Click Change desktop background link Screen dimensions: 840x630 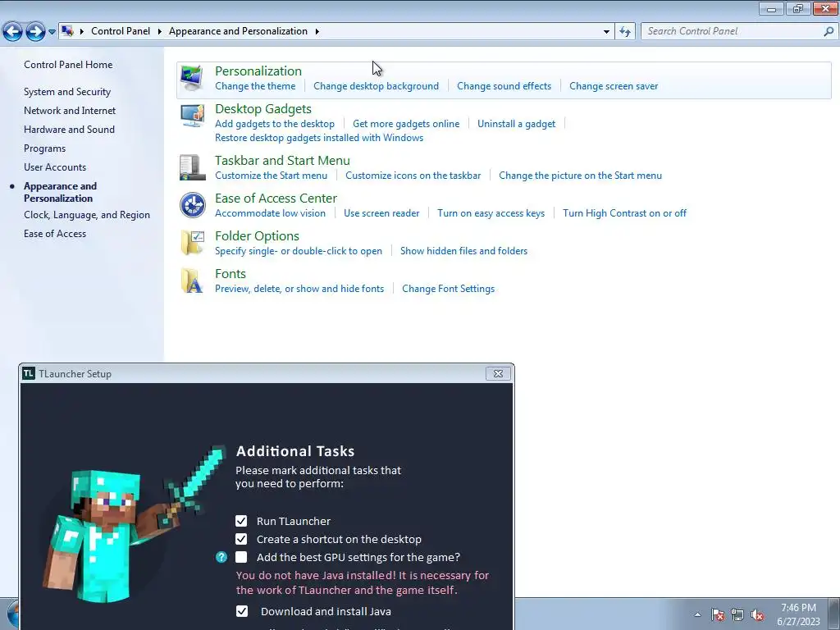point(376,85)
